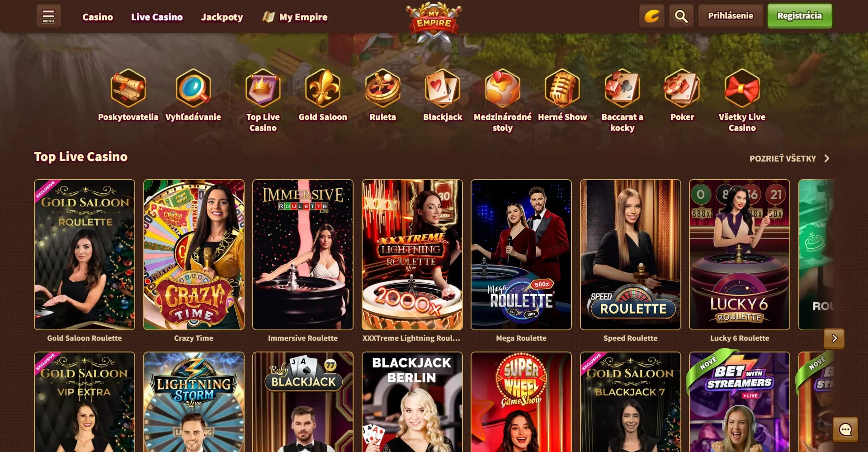868x452 pixels.
Task: Open the Blackjack cards category icon
Action: coord(443,88)
